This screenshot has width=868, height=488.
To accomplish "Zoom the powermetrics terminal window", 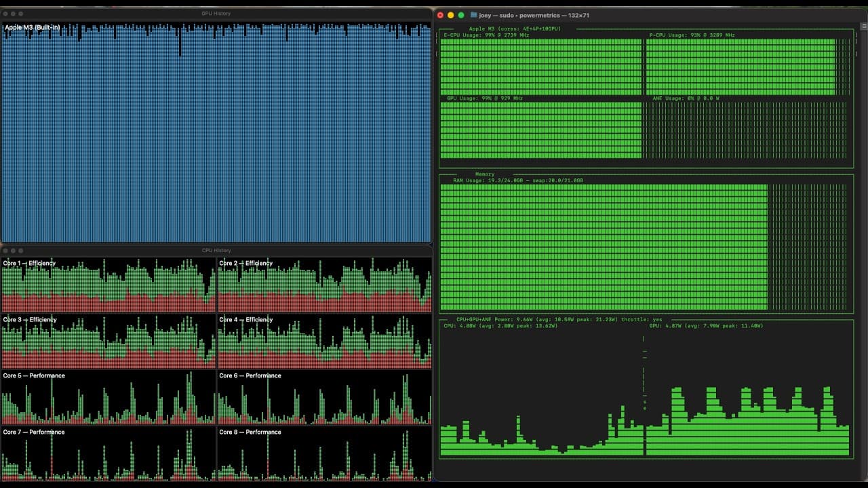I will point(461,15).
